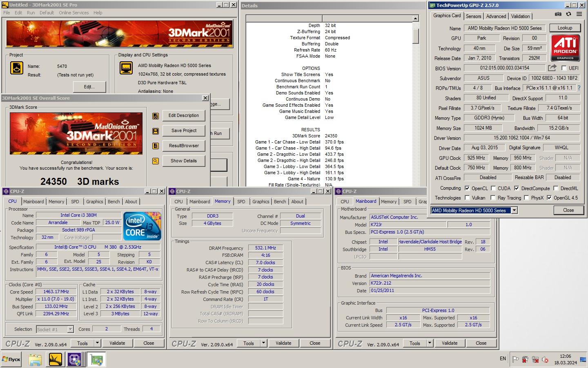Viewport: 588px width, 368px height.
Task: Toggle the OpenCL checkbox
Action: [x=467, y=188]
